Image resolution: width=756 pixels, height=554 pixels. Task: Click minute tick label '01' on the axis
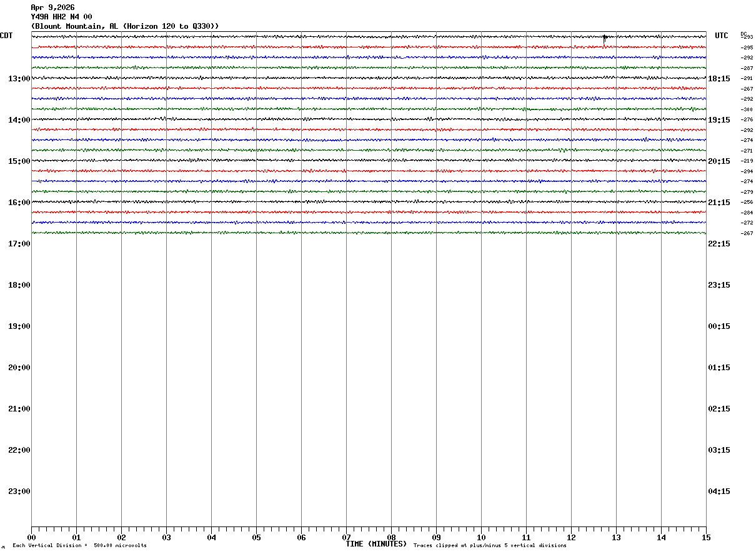pyautogui.click(x=76, y=538)
